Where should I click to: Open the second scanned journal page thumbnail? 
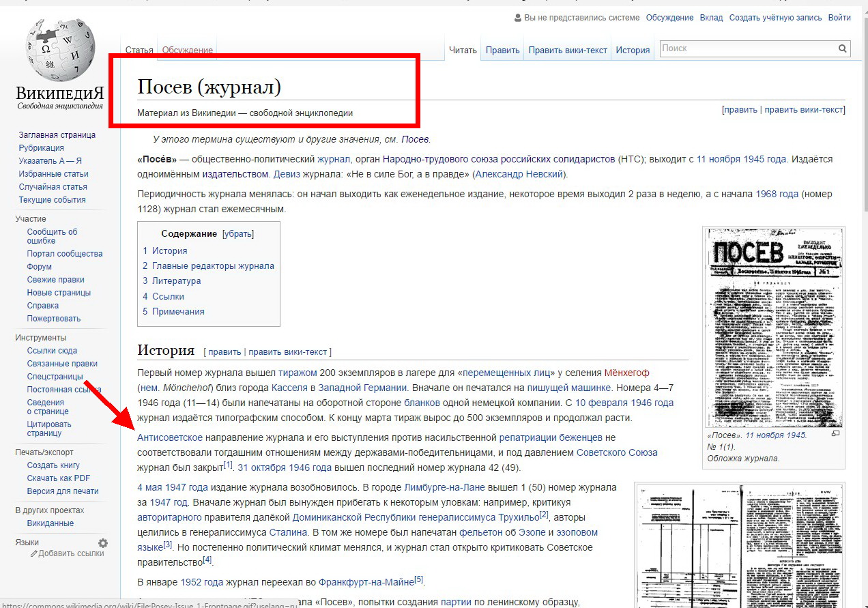(x=740, y=545)
